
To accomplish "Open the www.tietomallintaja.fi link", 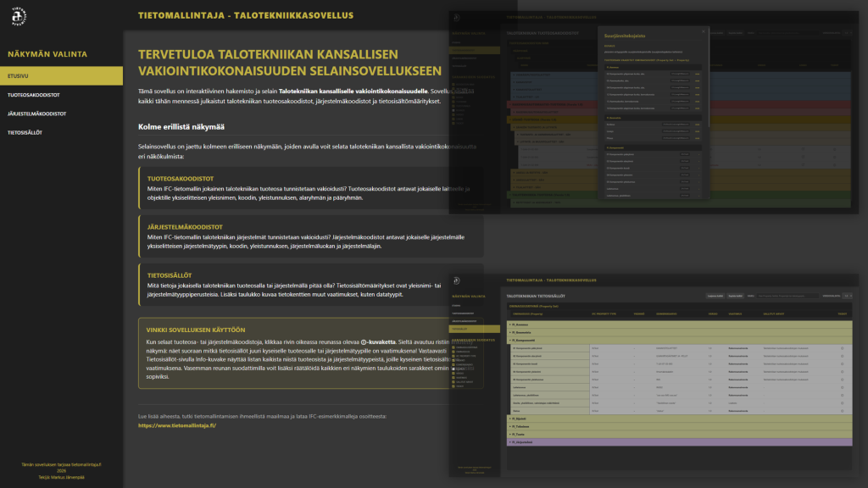I will coord(177,425).
